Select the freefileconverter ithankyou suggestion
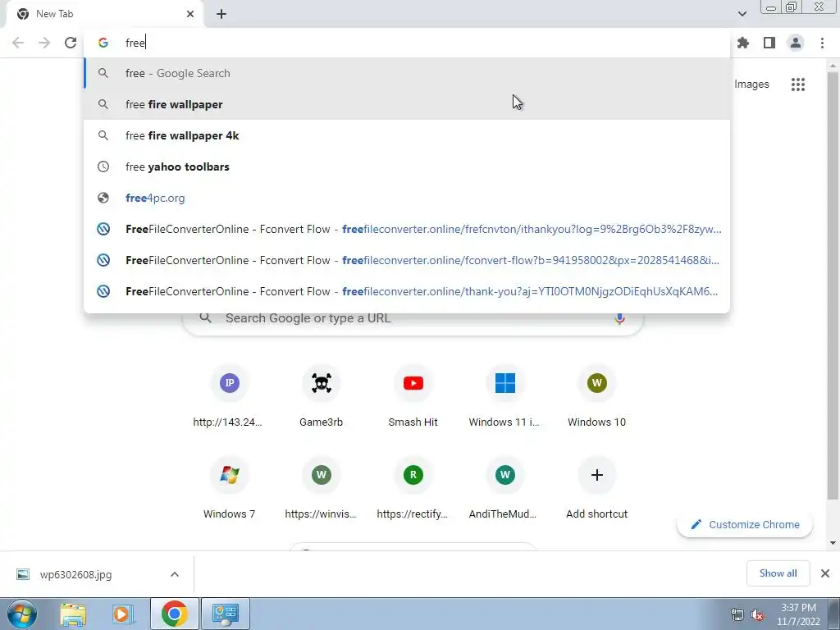Screen dimensions: 840x630 point(407,229)
